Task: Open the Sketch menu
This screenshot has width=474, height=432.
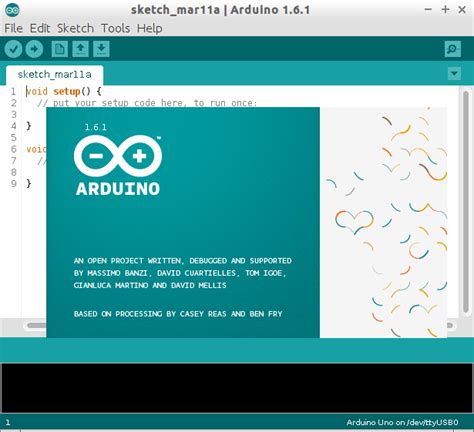Action: 75,28
